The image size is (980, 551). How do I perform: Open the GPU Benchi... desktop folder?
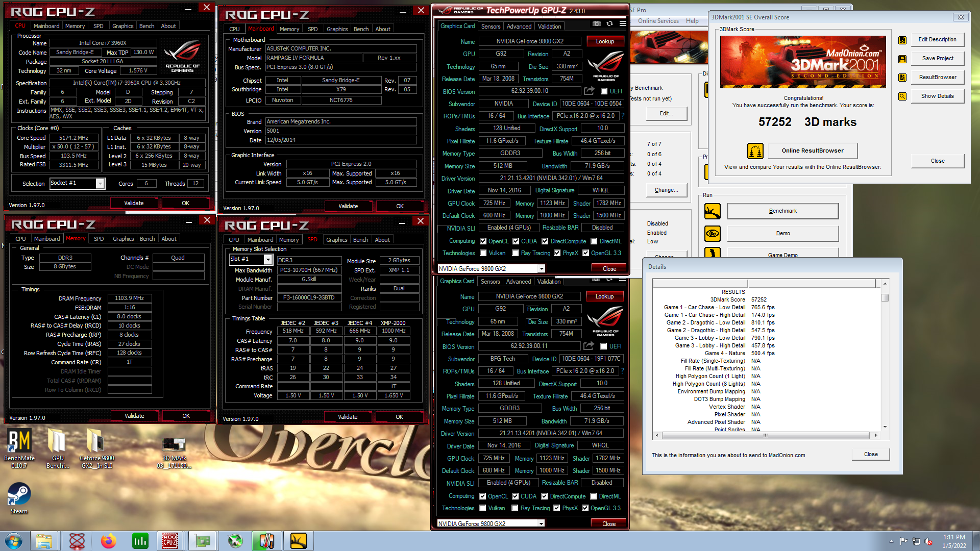[58, 448]
